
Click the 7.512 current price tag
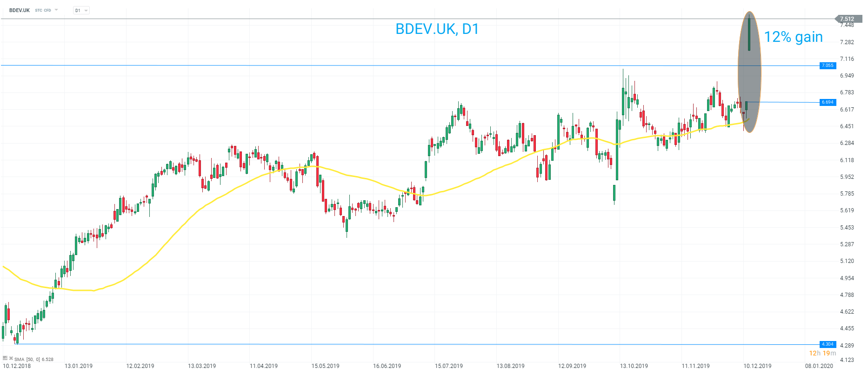tap(848, 19)
